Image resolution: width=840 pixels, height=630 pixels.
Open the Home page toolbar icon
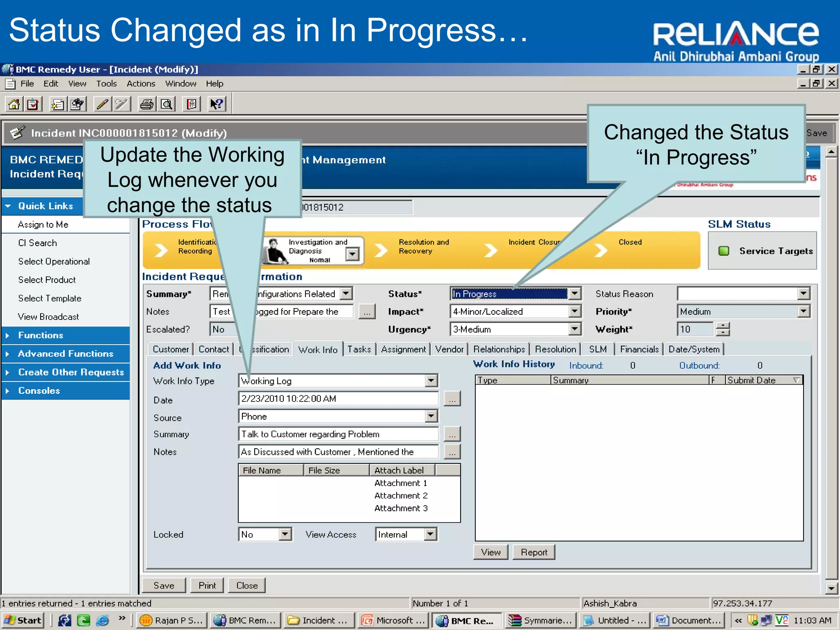(14, 105)
